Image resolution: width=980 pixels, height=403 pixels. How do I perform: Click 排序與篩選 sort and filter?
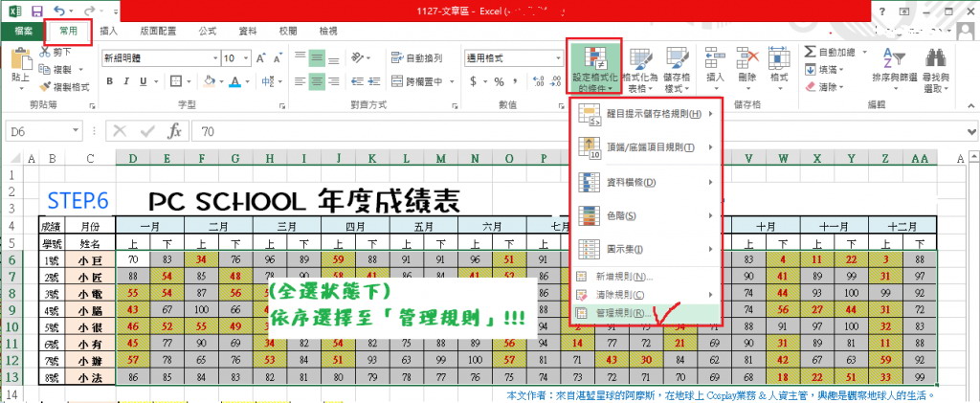895,69
